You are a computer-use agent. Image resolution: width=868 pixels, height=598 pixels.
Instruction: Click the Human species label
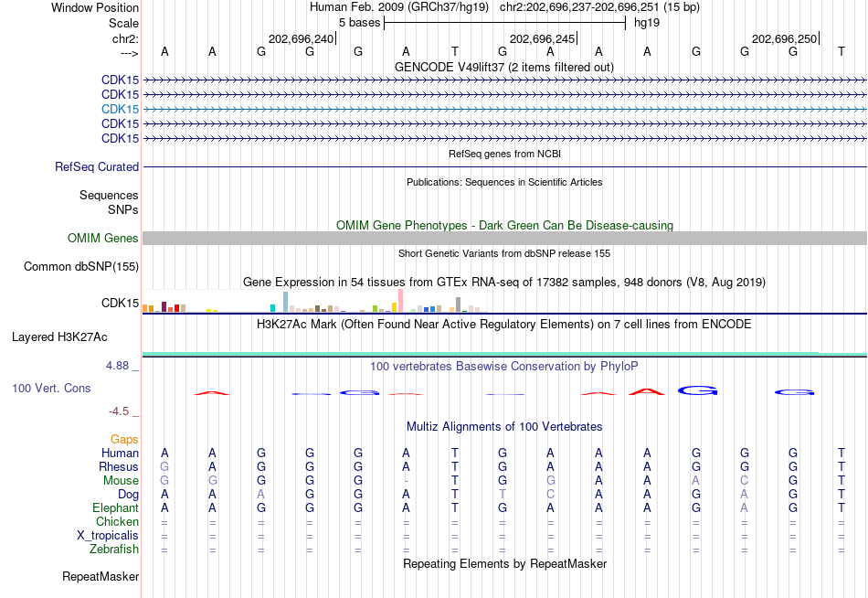point(120,454)
